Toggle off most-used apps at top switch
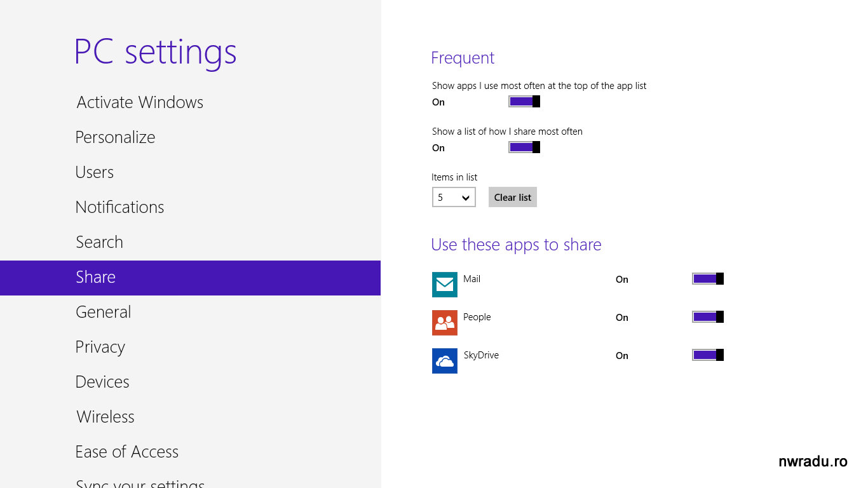The height and width of the screenshot is (488, 868). tap(524, 102)
